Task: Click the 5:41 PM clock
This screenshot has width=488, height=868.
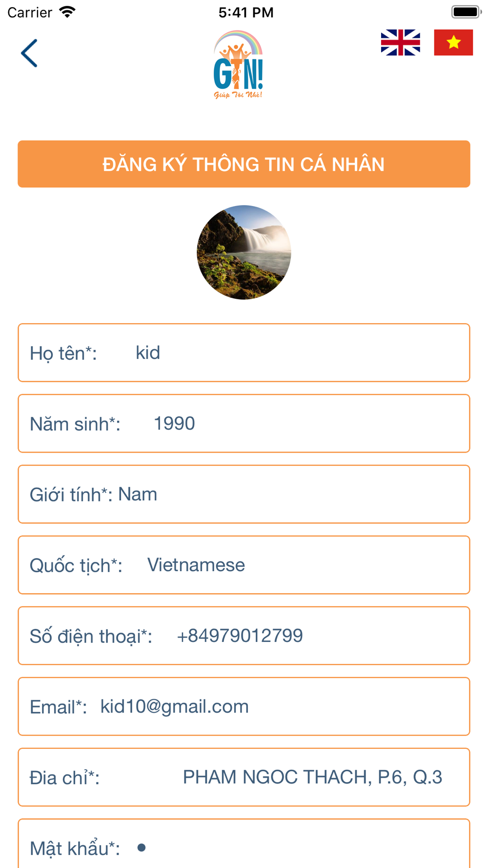Action: (245, 13)
